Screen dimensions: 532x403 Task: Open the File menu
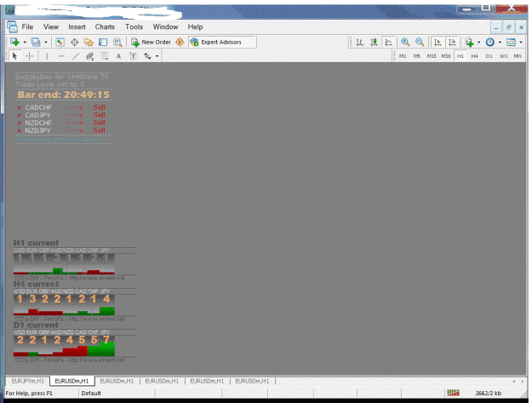click(x=27, y=26)
